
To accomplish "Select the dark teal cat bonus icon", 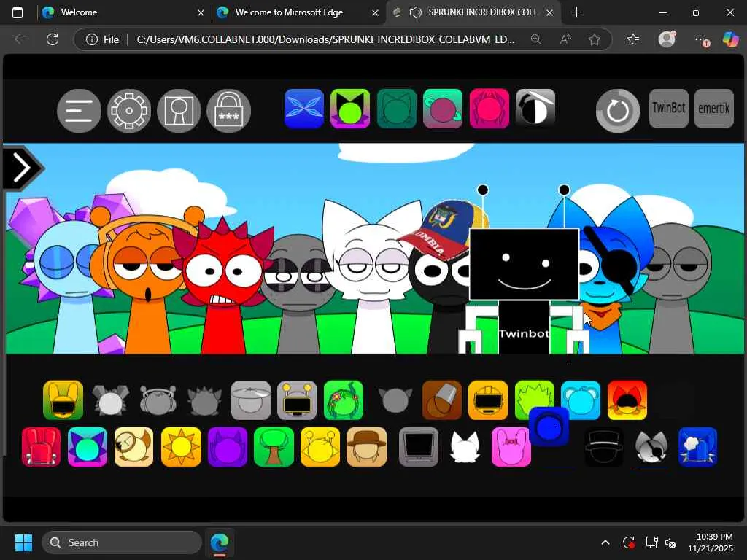I will [396, 109].
